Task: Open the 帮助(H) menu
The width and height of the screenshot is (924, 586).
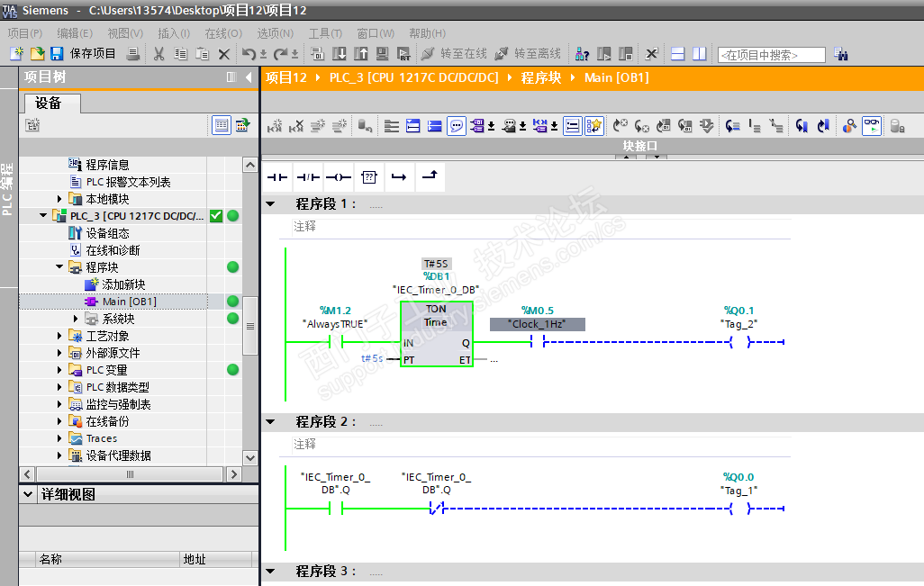Action: tap(427, 33)
